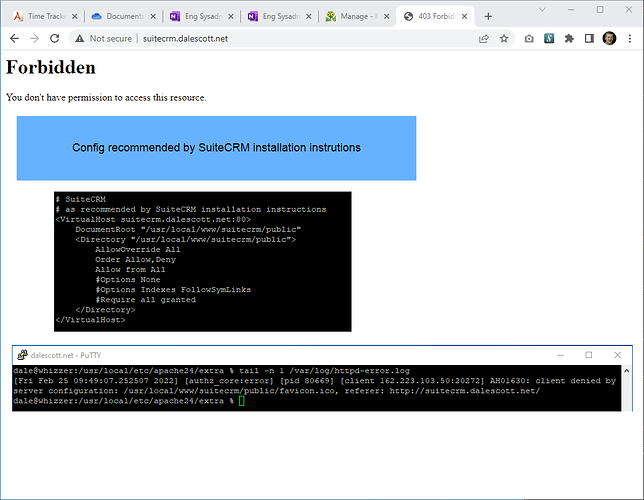
Task: Click the Forbidden heading text
Action: coord(51,67)
